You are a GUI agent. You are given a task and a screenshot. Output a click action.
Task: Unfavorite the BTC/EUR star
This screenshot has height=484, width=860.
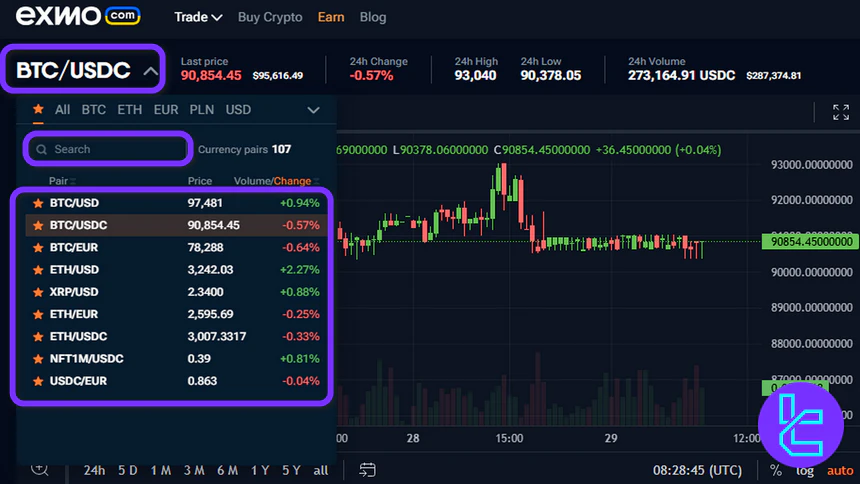tap(38, 247)
